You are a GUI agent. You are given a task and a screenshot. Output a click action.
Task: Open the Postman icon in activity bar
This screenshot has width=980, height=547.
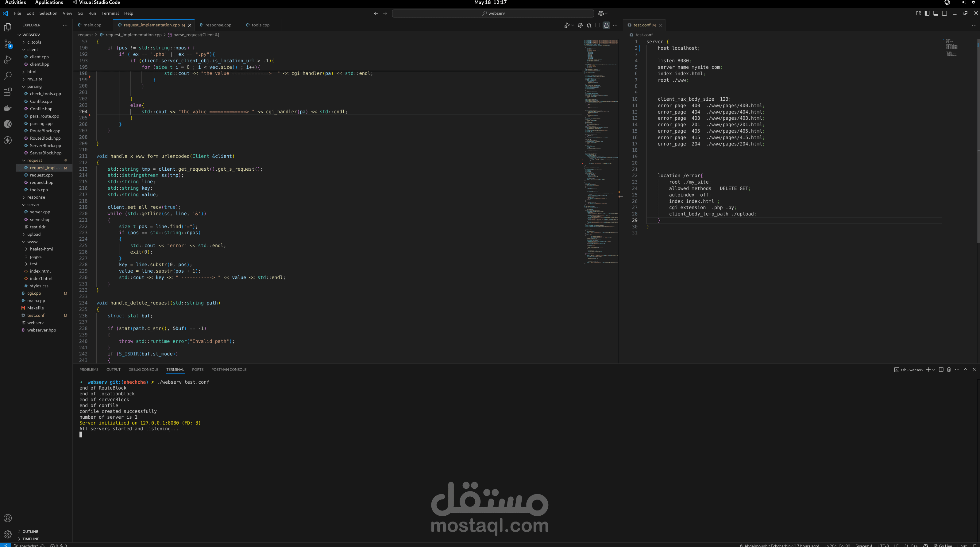(x=8, y=124)
